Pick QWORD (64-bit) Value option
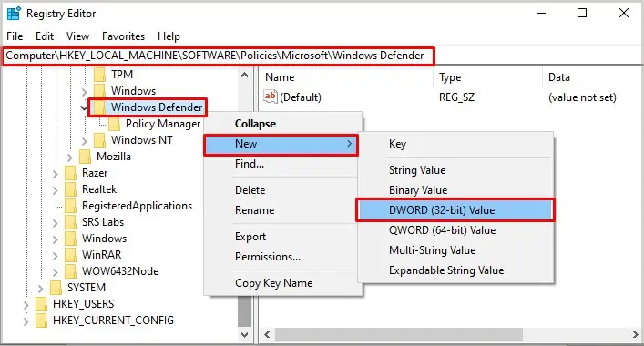 [x=455, y=230]
